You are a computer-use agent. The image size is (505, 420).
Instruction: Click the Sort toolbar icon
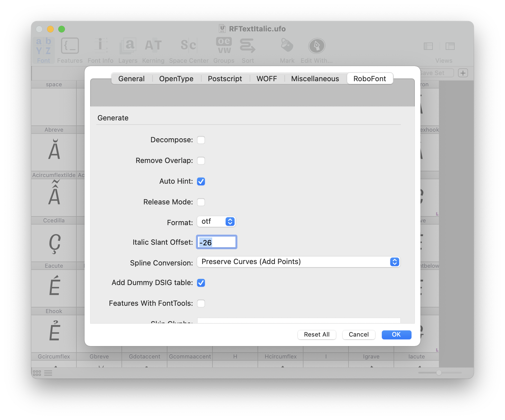coord(247,50)
